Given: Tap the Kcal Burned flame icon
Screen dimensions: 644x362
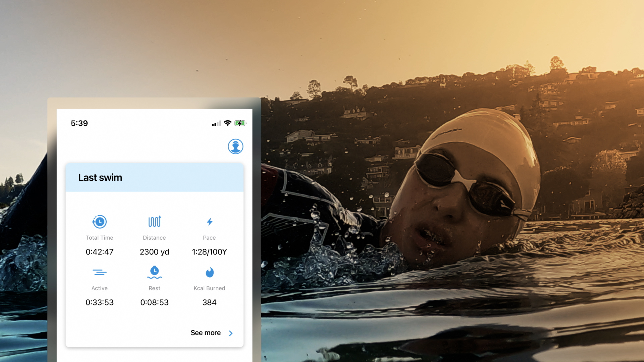Looking at the screenshot, I should click(x=209, y=272).
